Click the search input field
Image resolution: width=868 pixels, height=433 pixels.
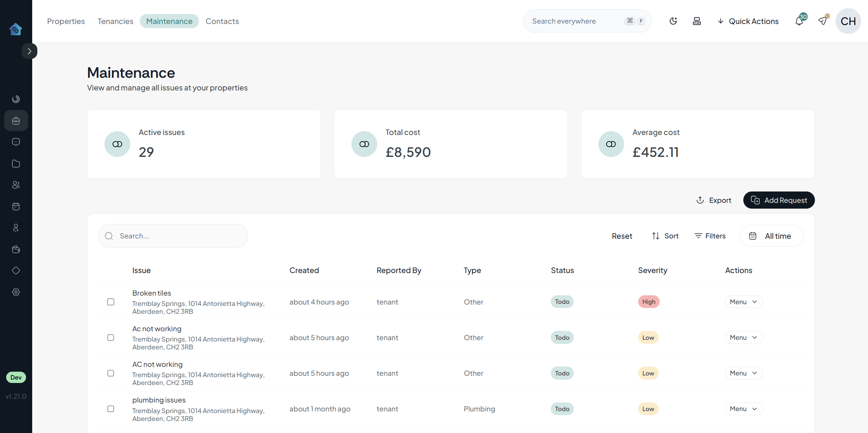173,235
